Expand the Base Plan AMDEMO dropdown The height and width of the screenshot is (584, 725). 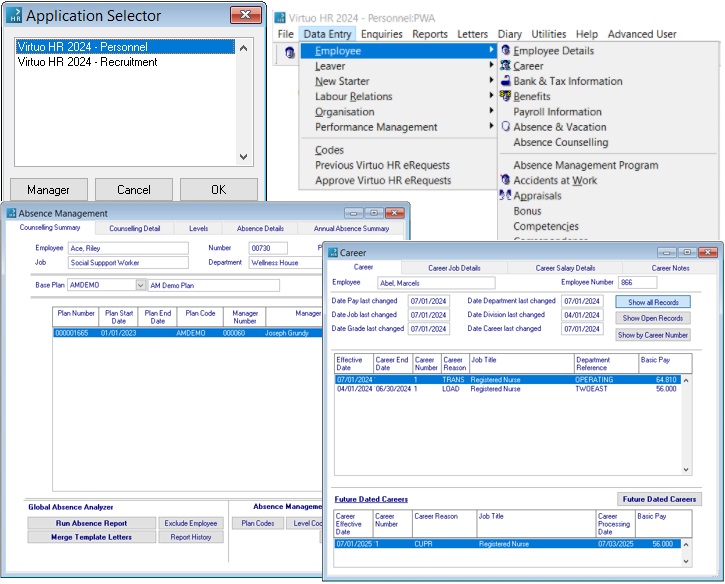(x=141, y=285)
